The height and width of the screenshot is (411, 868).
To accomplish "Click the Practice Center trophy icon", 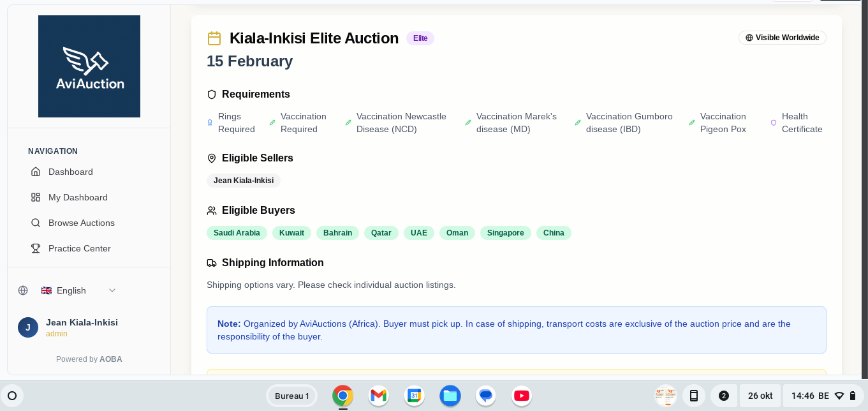I will point(36,248).
